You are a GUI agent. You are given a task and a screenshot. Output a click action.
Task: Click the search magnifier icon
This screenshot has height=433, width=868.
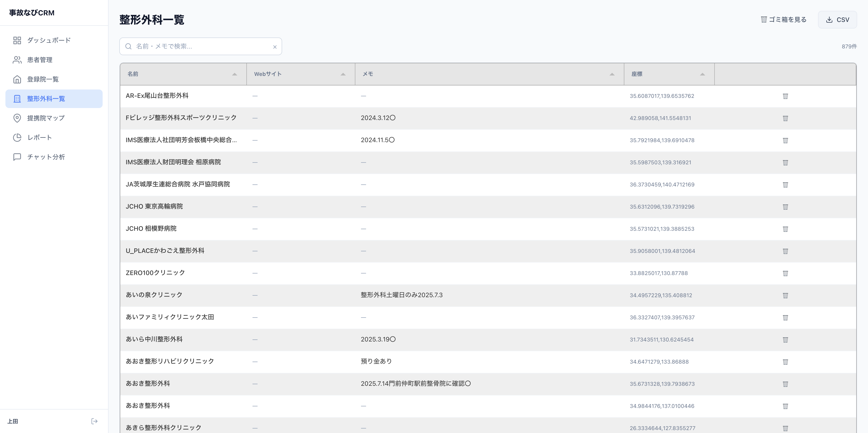tap(128, 47)
